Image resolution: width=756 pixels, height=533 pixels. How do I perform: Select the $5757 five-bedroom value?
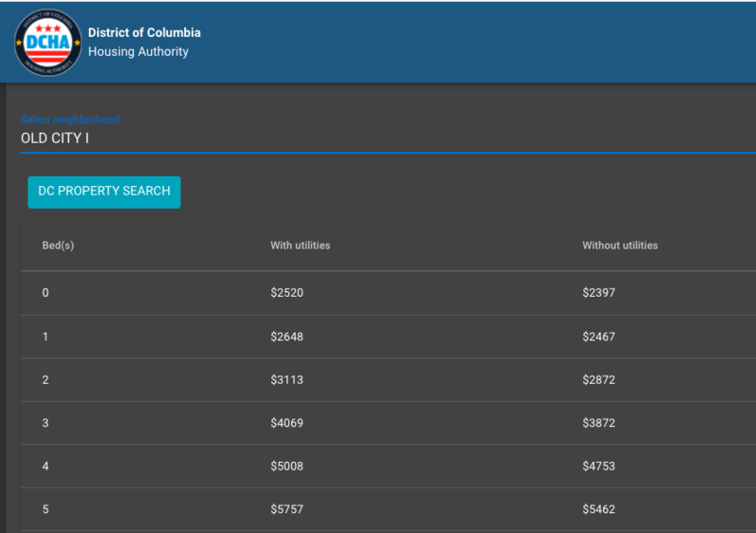pos(286,509)
